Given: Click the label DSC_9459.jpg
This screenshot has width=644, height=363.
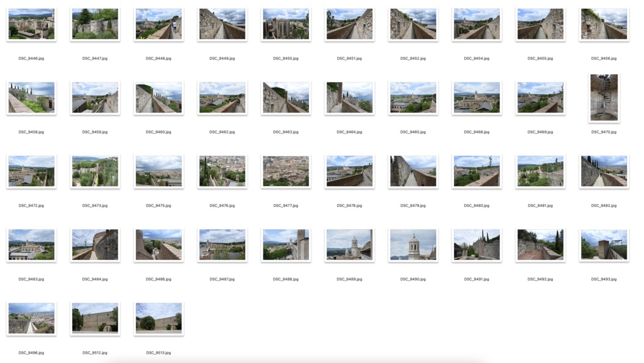Looking at the screenshot, I should [x=95, y=132].
